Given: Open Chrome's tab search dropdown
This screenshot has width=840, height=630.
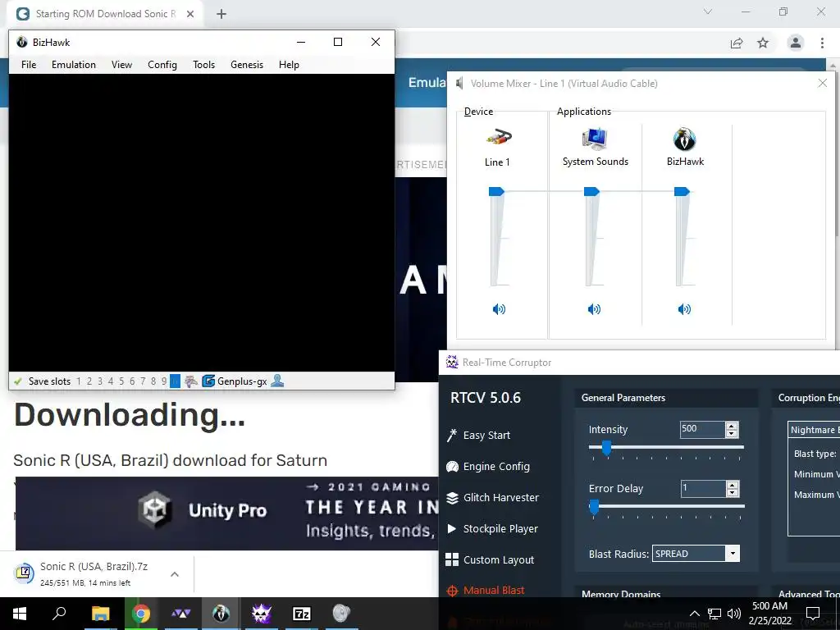Looking at the screenshot, I should (x=708, y=11).
